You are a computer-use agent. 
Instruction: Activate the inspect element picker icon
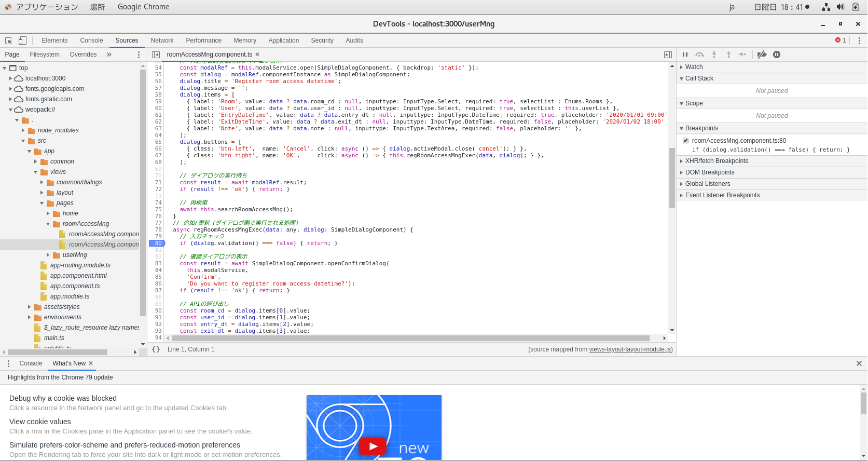coord(9,40)
